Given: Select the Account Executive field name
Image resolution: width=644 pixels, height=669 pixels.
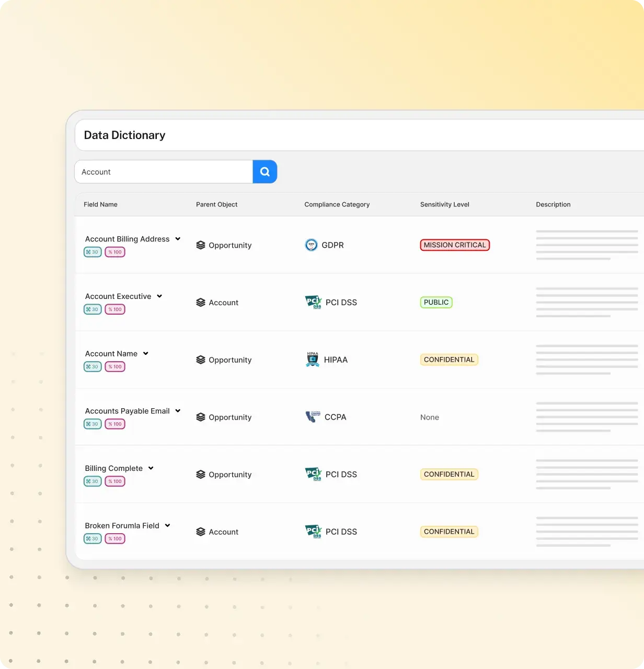Looking at the screenshot, I should (118, 296).
